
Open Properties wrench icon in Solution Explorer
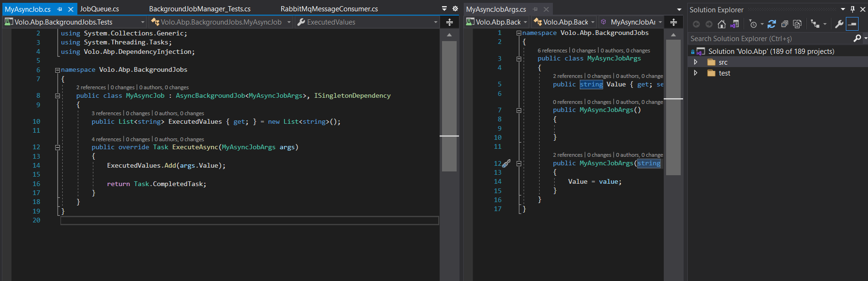pos(839,24)
